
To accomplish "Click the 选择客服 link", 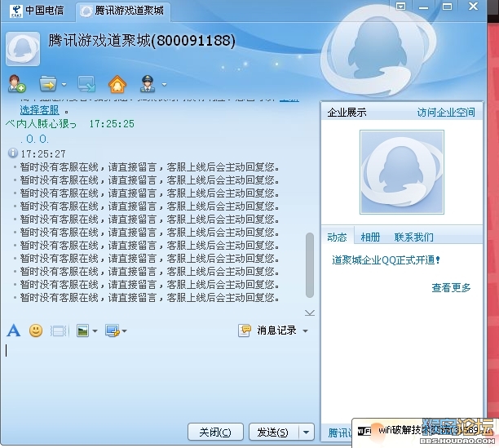I will coord(39,110).
